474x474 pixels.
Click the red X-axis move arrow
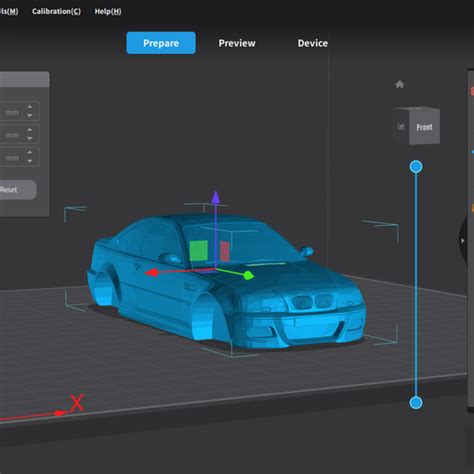coord(151,273)
